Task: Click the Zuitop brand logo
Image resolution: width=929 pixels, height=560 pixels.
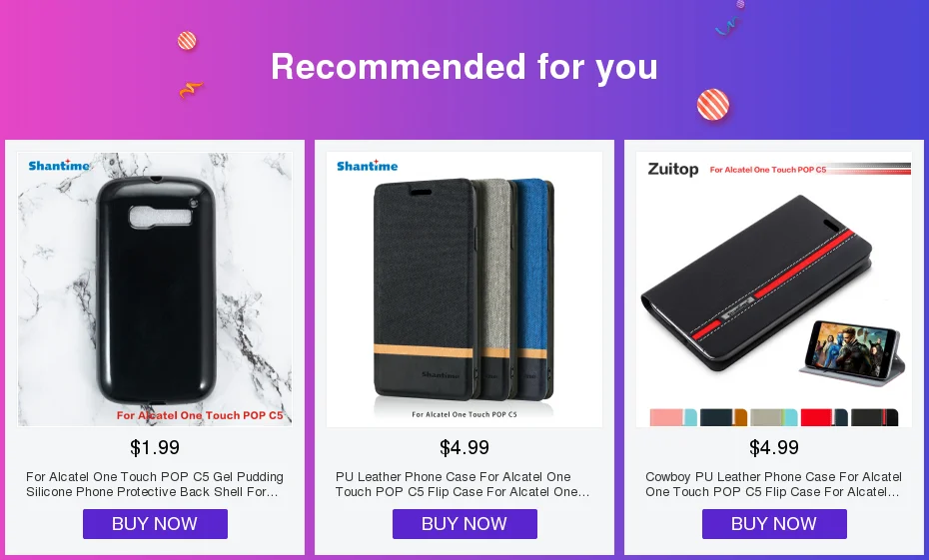Action: [673, 170]
